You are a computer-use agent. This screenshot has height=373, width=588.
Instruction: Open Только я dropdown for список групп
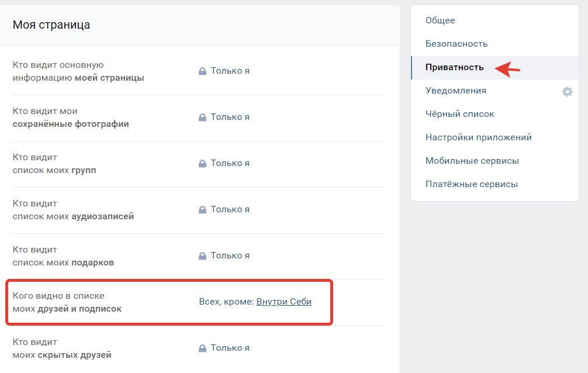230,163
